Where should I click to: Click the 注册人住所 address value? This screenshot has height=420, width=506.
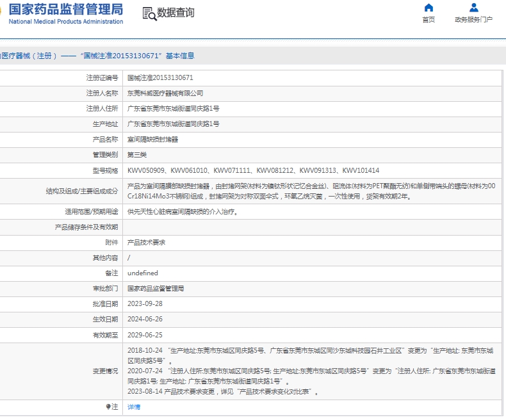174,109
